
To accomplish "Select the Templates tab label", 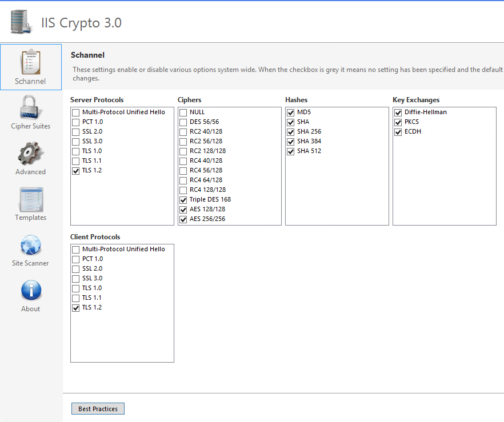I will pyautogui.click(x=30, y=218).
